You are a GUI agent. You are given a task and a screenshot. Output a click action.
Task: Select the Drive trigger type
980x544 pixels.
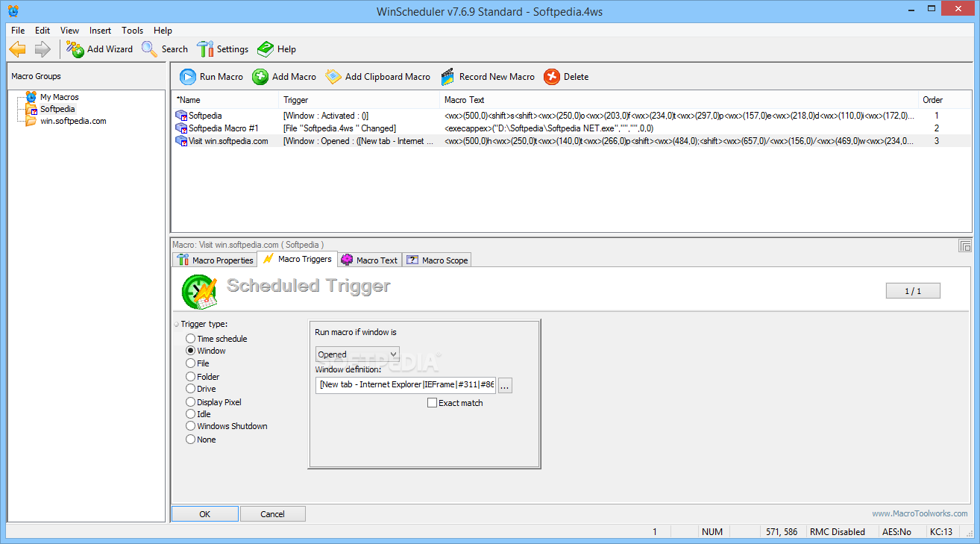[x=191, y=389]
